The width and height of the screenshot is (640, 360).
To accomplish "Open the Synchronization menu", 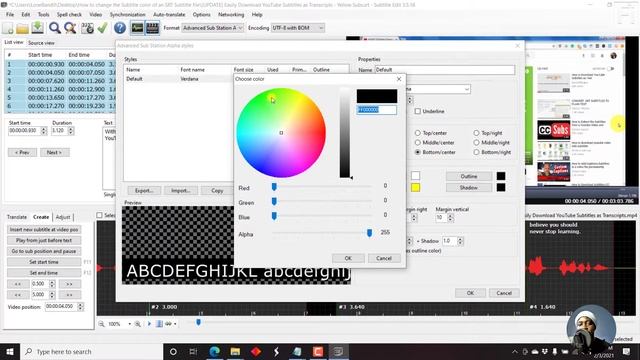I will coord(127,14).
